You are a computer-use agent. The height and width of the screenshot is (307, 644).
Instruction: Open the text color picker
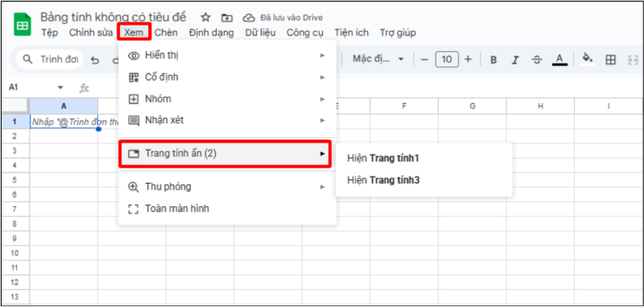coord(559,60)
